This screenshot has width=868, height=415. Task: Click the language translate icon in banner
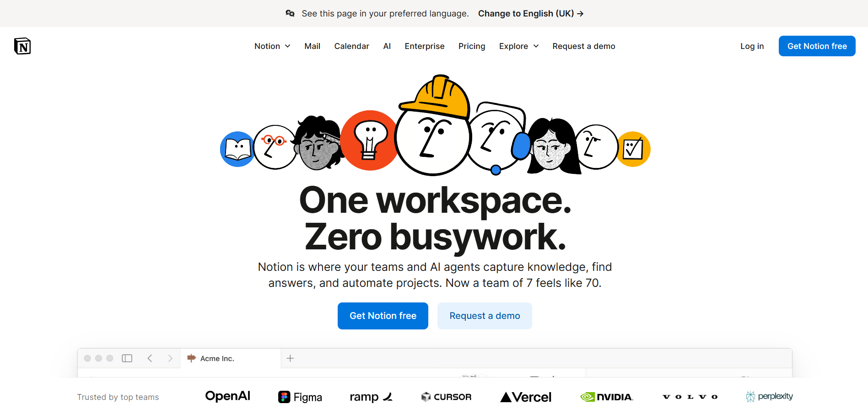click(x=290, y=13)
